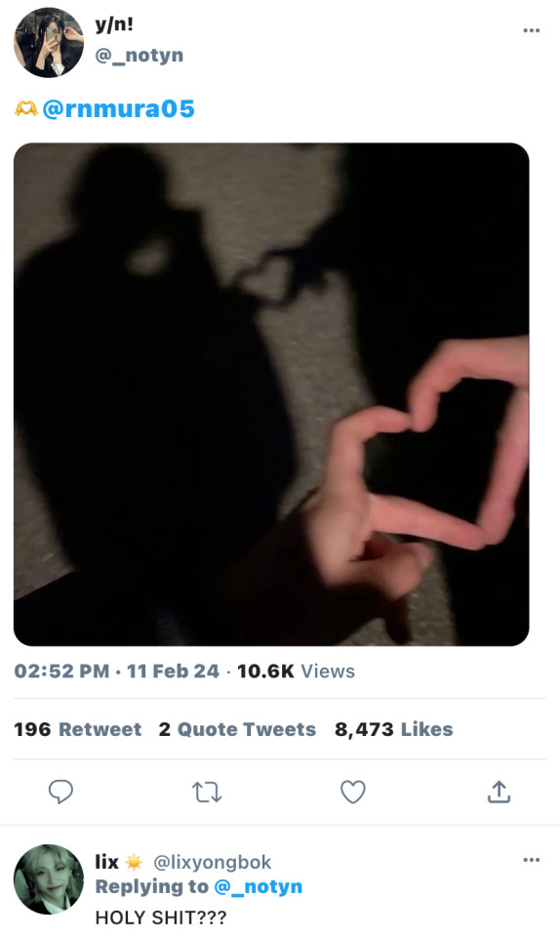Viewport: 560px width, 937px height.
Task: Open the heart hands shadow photo
Action: 271,394
